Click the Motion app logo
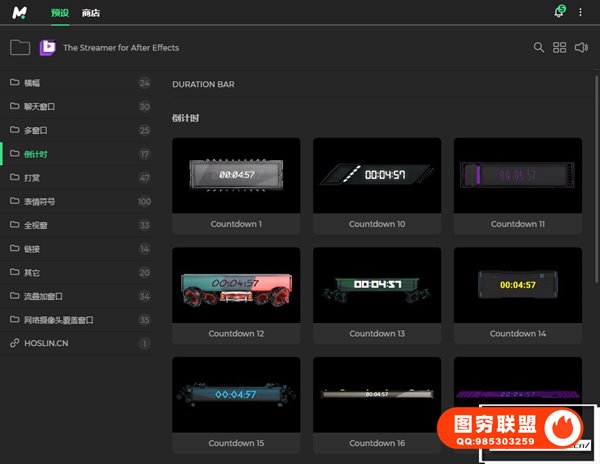 tap(20, 13)
